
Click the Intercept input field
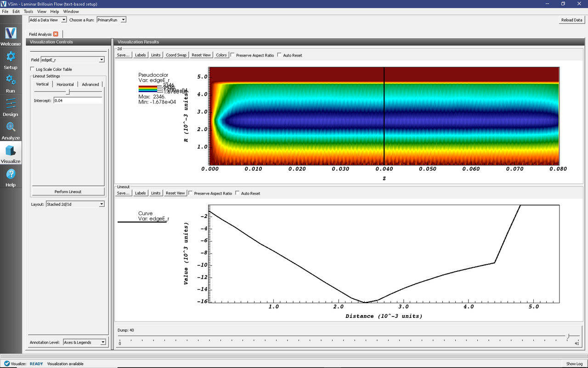pyautogui.click(x=77, y=100)
